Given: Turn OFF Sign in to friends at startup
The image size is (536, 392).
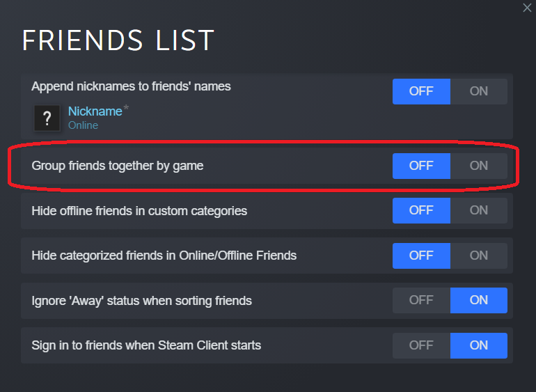Looking at the screenshot, I should [x=421, y=345].
